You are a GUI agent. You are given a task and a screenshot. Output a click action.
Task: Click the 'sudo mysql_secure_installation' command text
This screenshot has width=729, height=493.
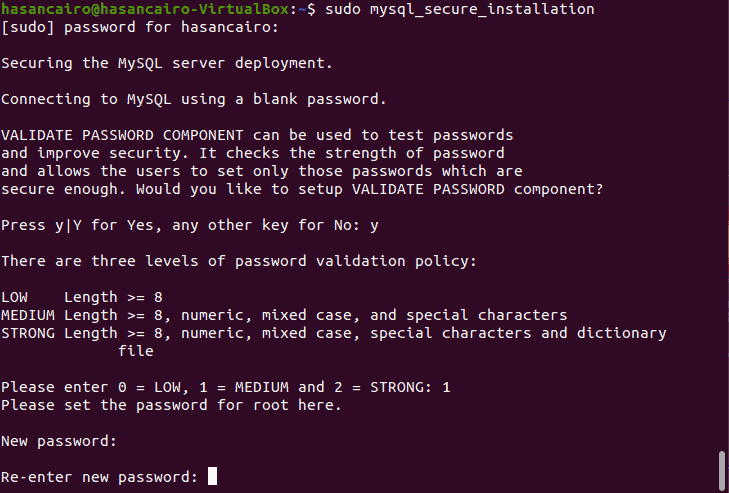(459, 9)
